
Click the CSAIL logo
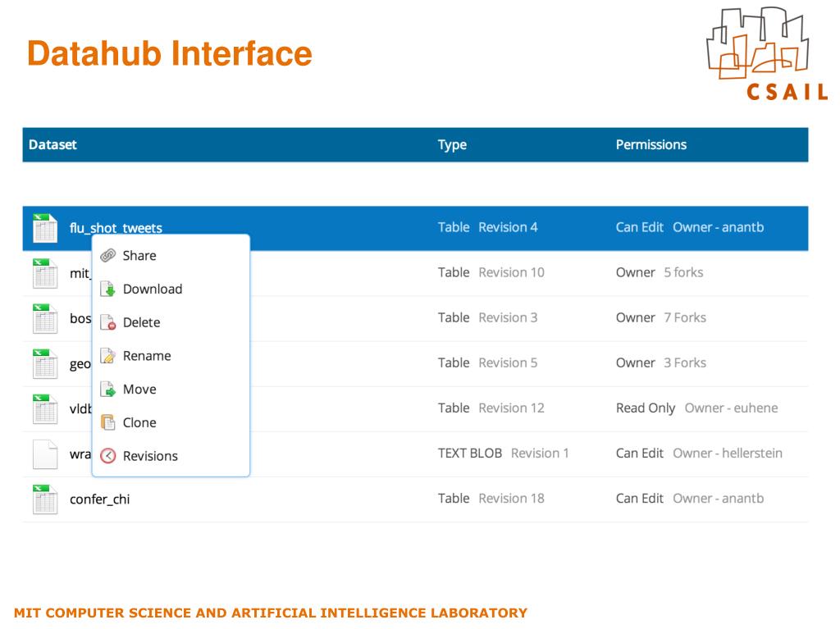(x=767, y=53)
